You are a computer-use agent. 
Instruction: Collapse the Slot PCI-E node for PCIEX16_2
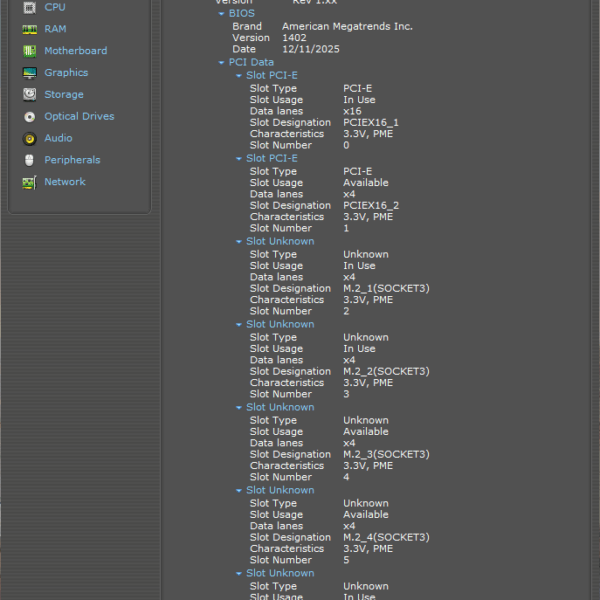[x=238, y=158]
